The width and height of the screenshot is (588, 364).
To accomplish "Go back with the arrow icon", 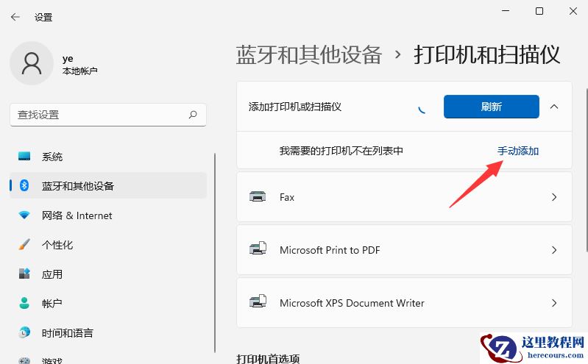I will coord(15,17).
